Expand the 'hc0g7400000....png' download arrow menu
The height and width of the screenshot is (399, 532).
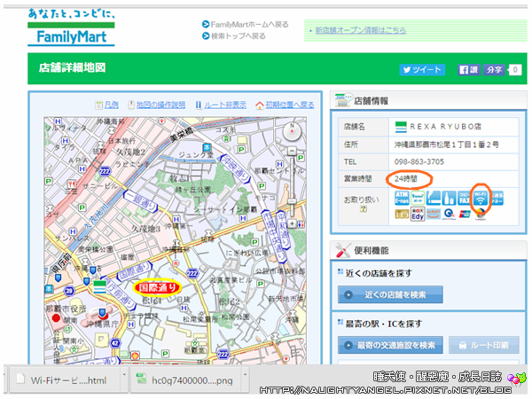(245, 375)
